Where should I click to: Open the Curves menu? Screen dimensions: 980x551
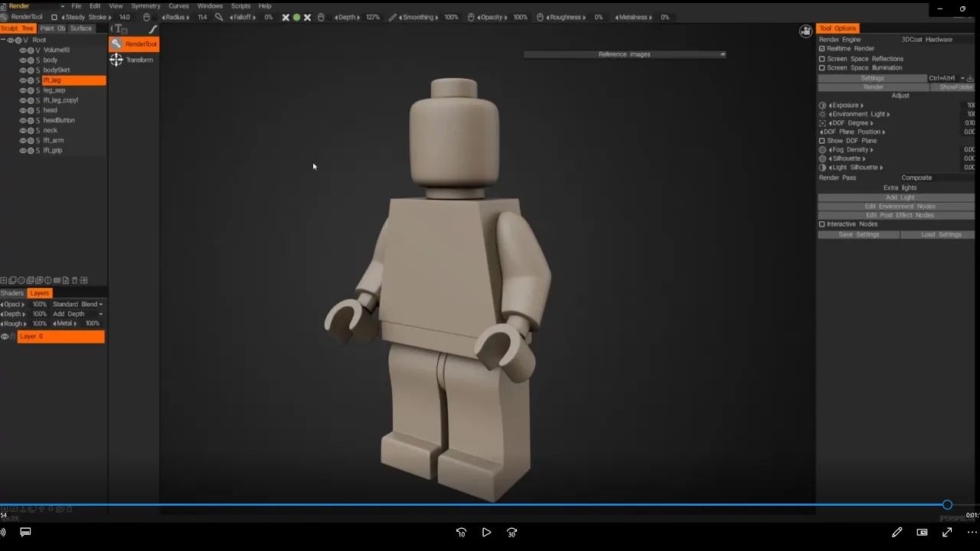pos(178,6)
